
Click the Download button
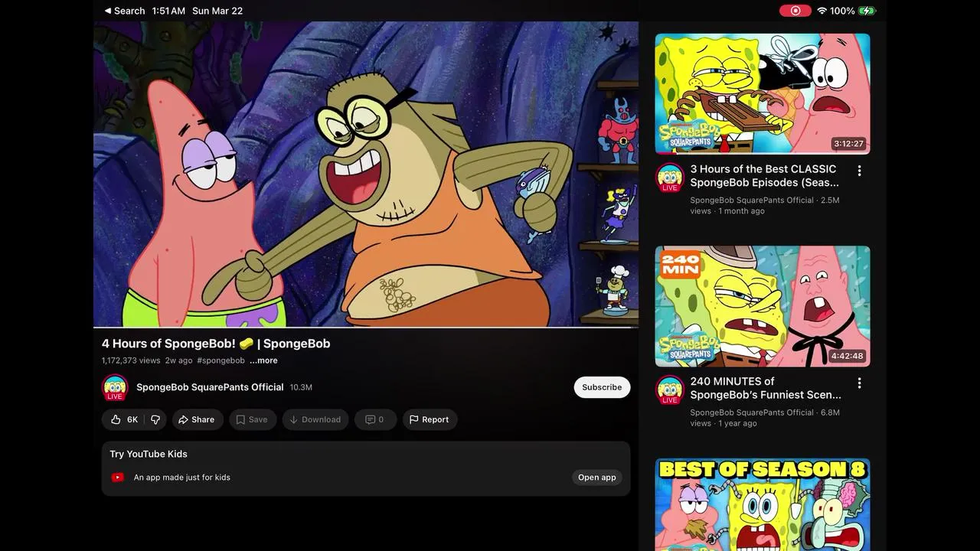pyautogui.click(x=315, y=419)
